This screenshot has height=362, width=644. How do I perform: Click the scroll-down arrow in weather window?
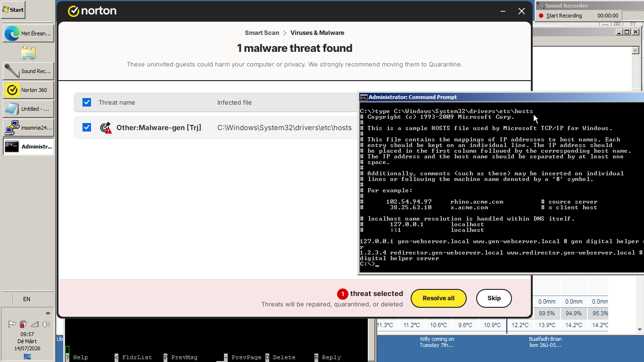(x=640, y=329)
